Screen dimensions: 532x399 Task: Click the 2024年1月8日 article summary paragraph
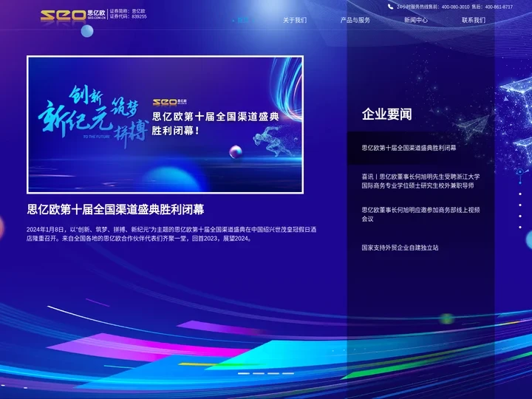click(x=171, y=234)
